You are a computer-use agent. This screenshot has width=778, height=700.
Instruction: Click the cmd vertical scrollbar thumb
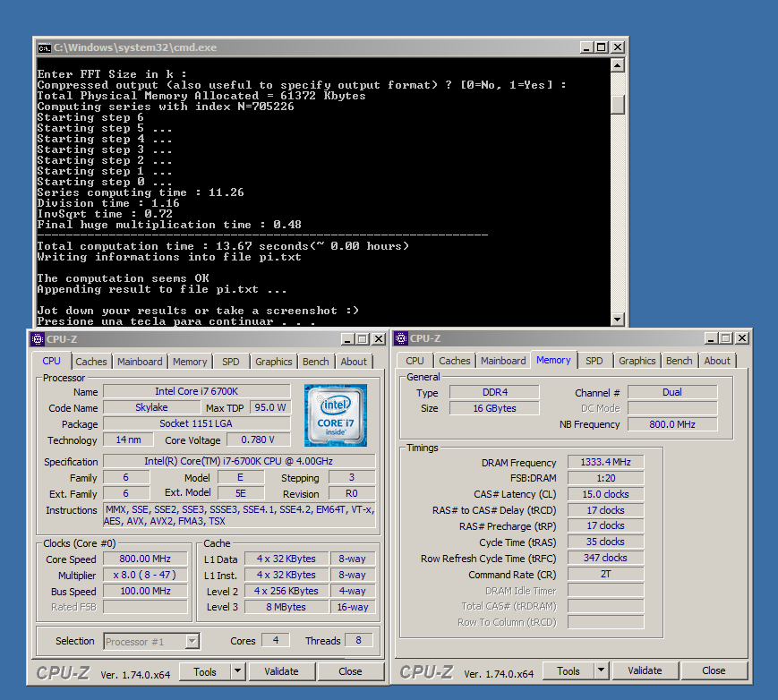617,104
